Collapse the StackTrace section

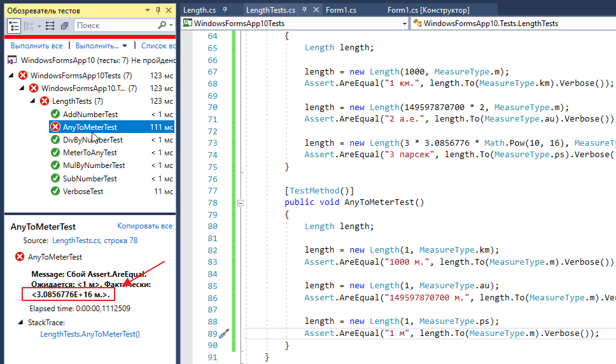point(22,323)
